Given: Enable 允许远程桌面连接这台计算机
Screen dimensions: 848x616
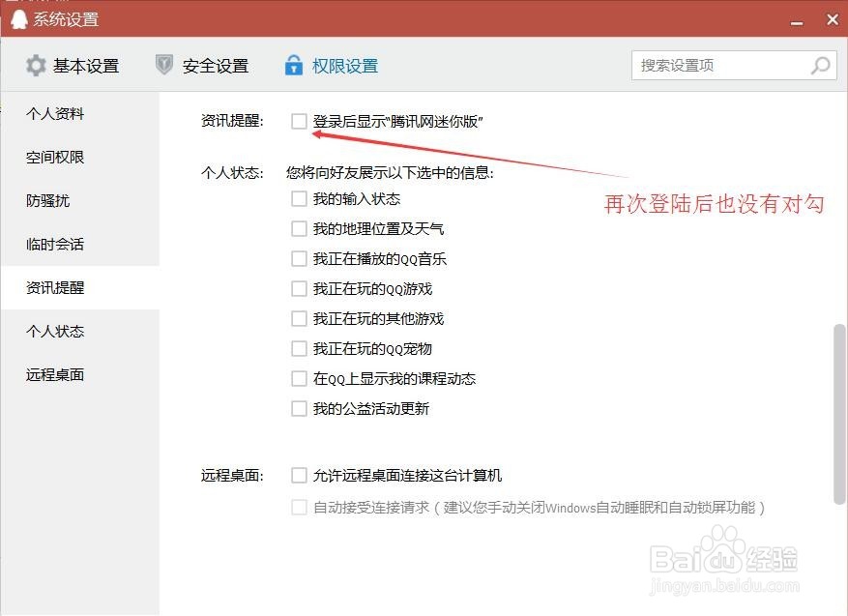Looking at the screenshot, I should point(300,475).
